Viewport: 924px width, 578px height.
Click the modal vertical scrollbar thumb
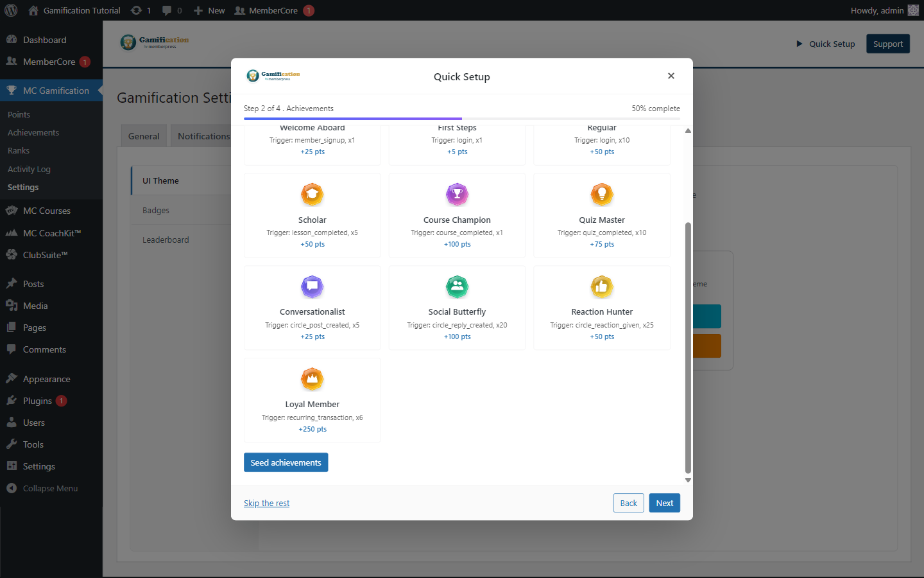[x=688, y=347]
